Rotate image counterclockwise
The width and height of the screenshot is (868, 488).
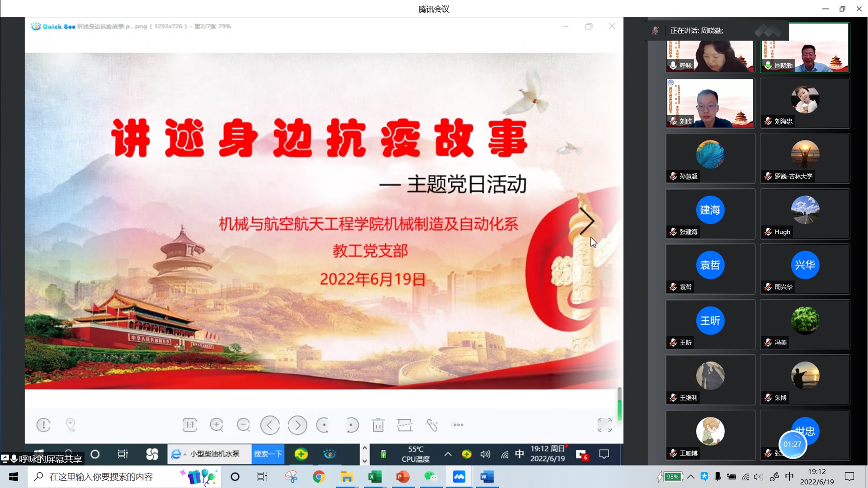(324, 425)
